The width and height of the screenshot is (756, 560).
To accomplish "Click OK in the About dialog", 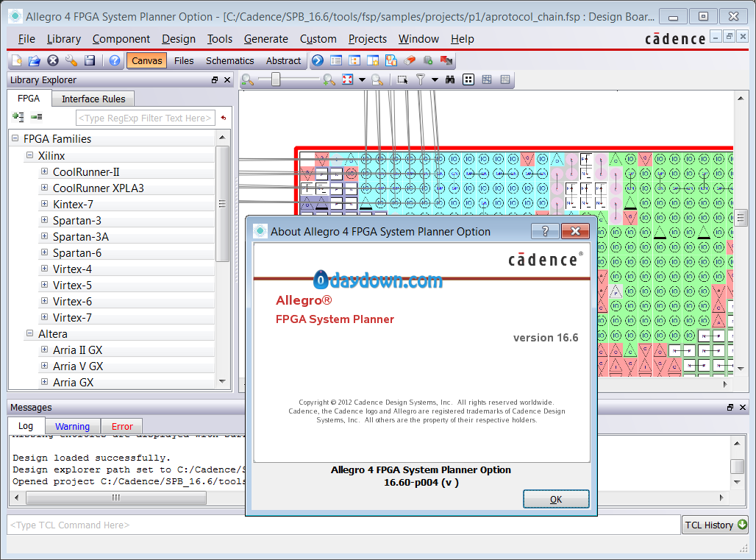I will (x=556, y=499).
